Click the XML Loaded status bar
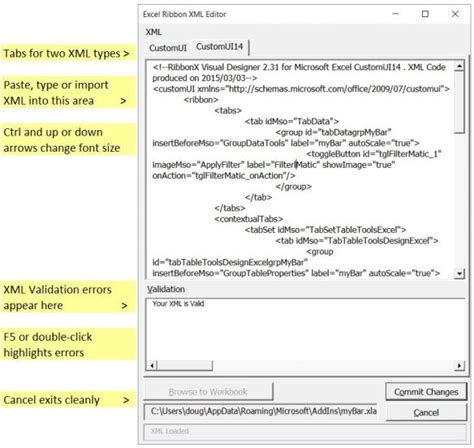The width and height of the screenshot is (474, 448). tap(305, 431)
